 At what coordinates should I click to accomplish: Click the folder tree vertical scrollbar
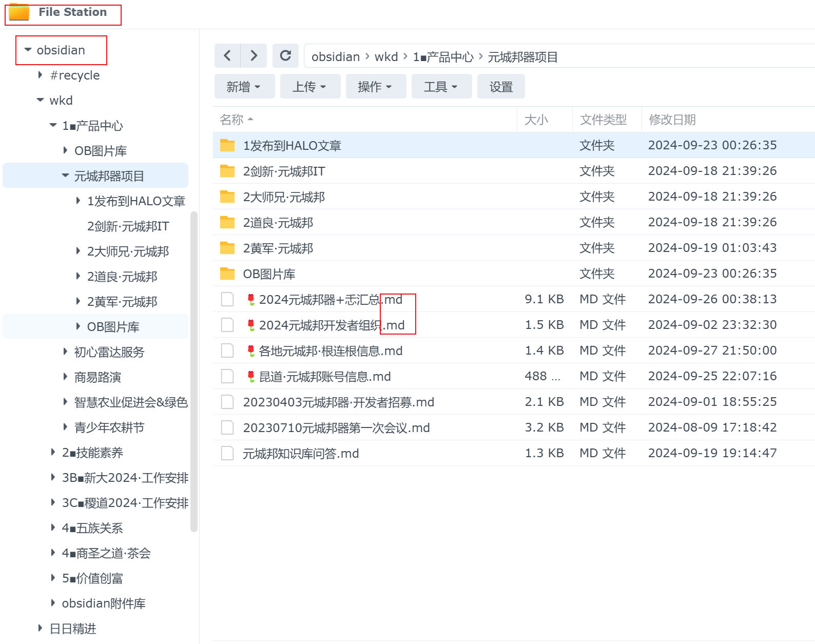(194, 372)
